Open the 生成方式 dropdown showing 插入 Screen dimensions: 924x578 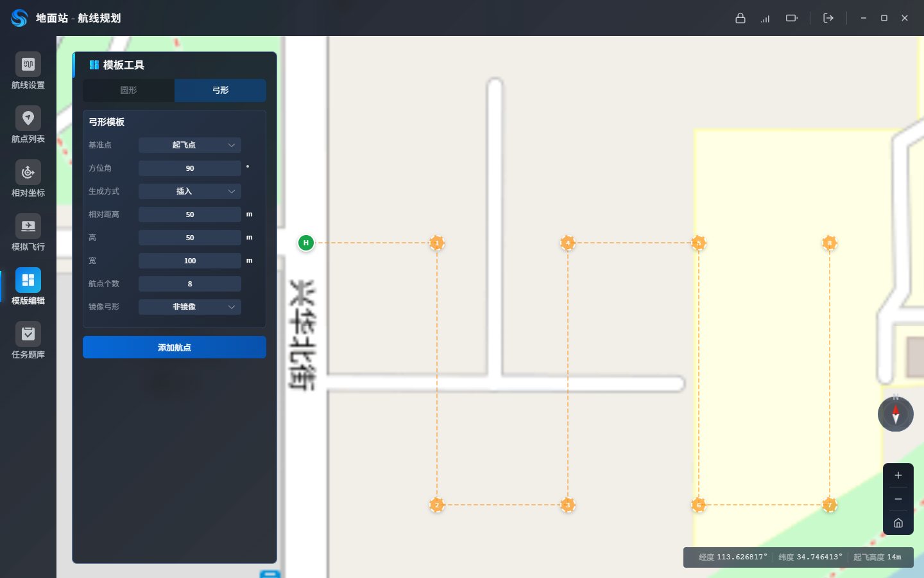(x=190, y=191)
